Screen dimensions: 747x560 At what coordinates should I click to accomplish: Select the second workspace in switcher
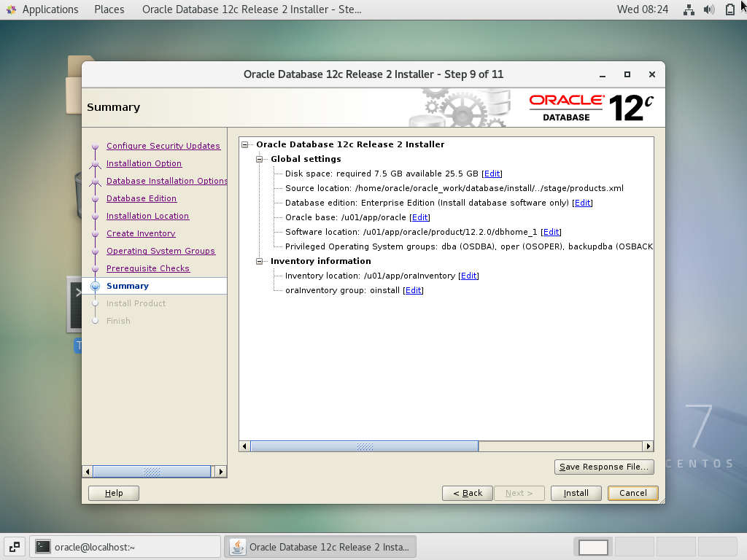point(634,547)
